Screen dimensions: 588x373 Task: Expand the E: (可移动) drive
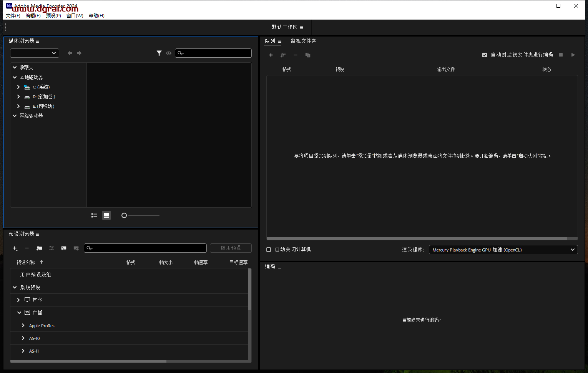(18, 106)
